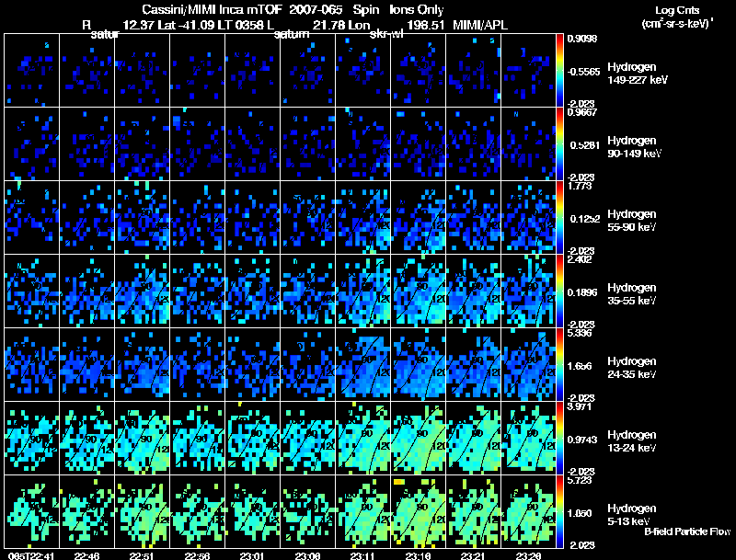This screenshot has height=560, width=736.
Task: Click the Hydrogen 5-13 keV row label
Action: (632, 515)
